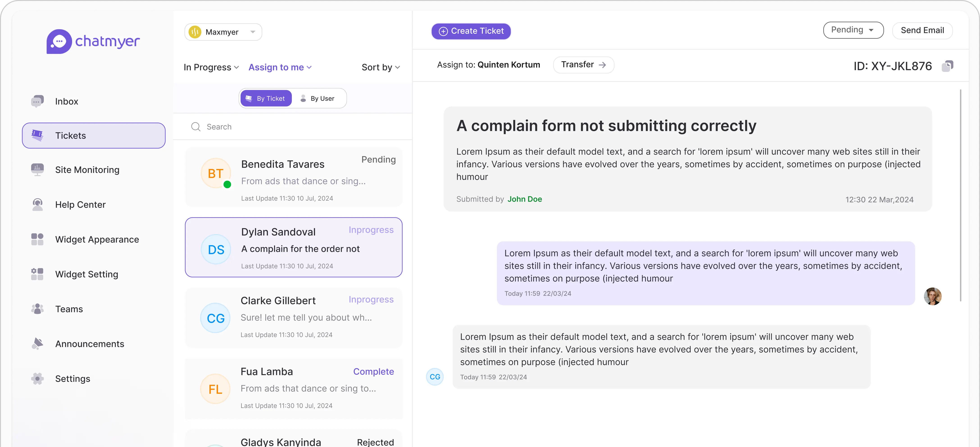This screenshot has width=980, height=447.
Task: Transfer the ticket to another agent
Action: click(583, 65)
